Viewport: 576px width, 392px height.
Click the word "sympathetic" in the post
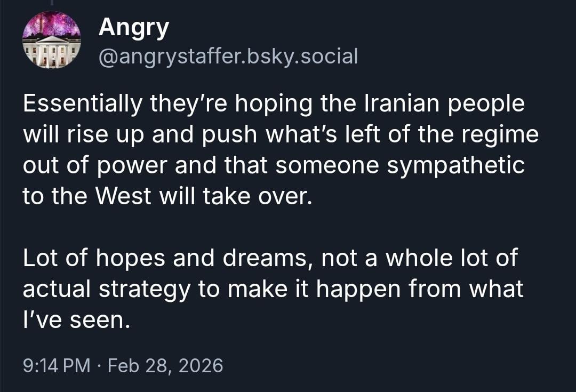456,165
